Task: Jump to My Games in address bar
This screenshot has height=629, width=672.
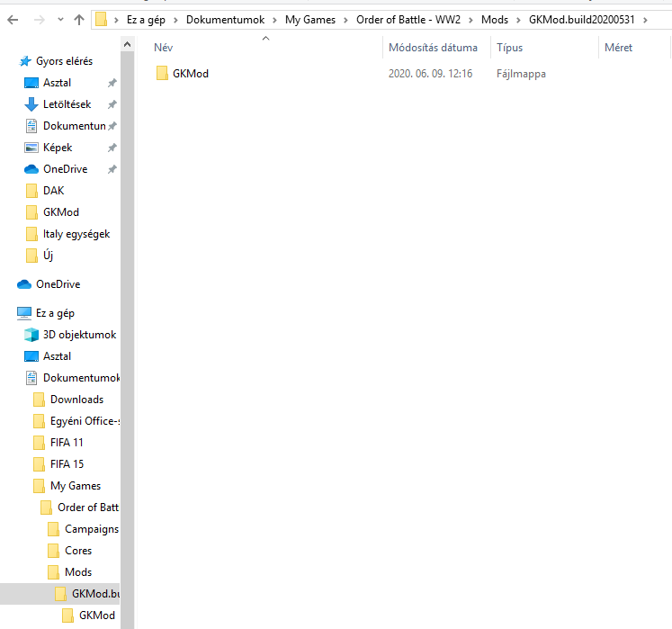Action: (309, 19)
